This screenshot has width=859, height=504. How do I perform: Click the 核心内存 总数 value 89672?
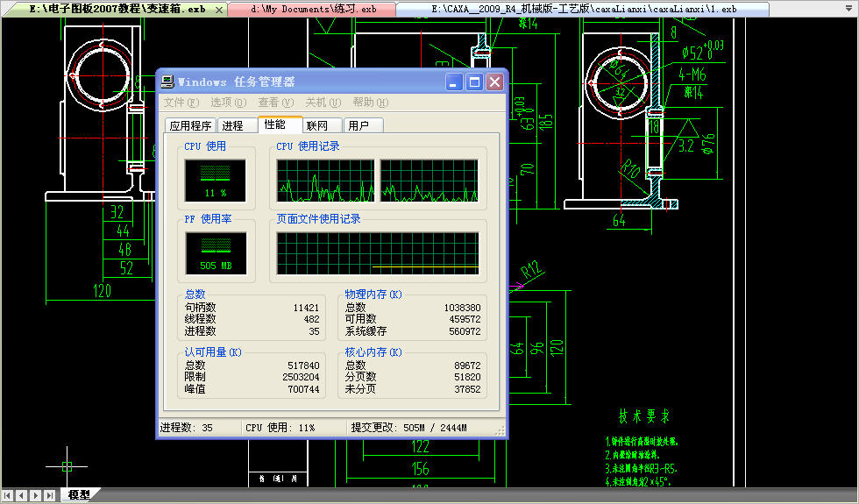pos(467,366)
